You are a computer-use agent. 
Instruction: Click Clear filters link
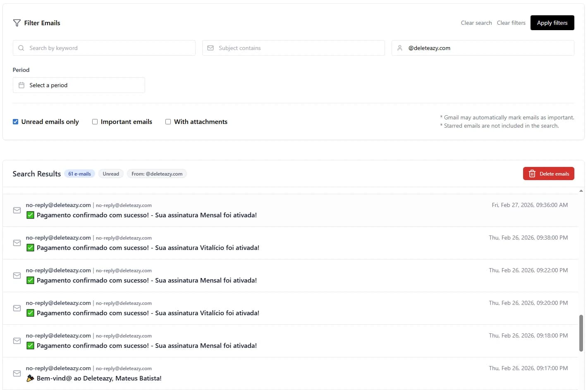[x=511, y=23]
